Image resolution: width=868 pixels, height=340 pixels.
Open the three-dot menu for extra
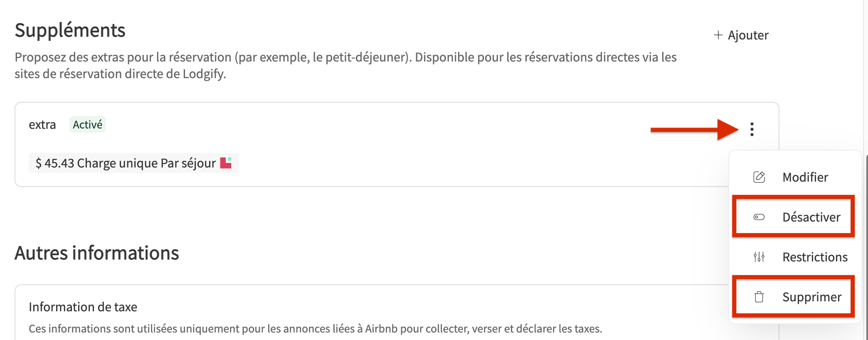752,129
